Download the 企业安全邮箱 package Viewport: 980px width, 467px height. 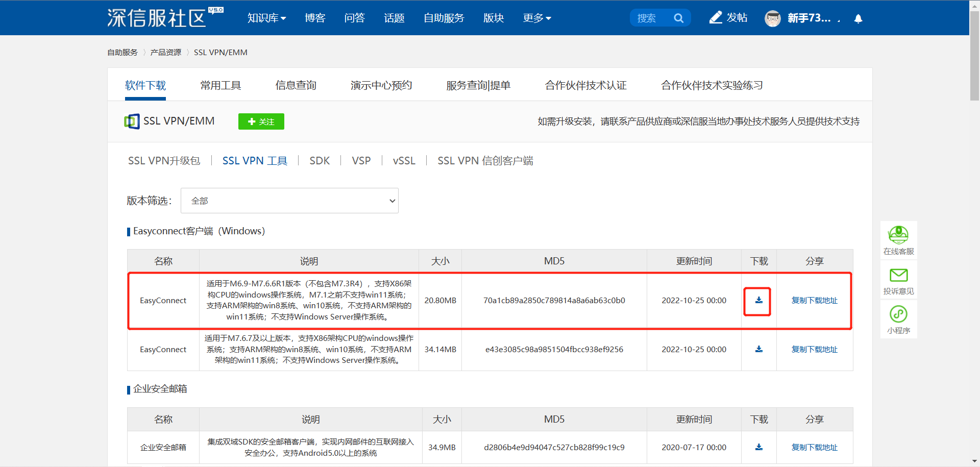[758, 447]
